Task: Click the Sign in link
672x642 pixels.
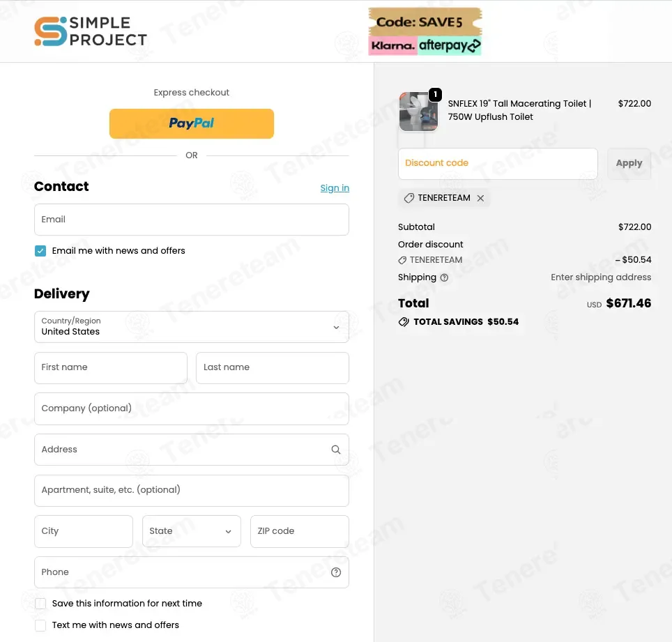Action: click(x=335, y=188)
